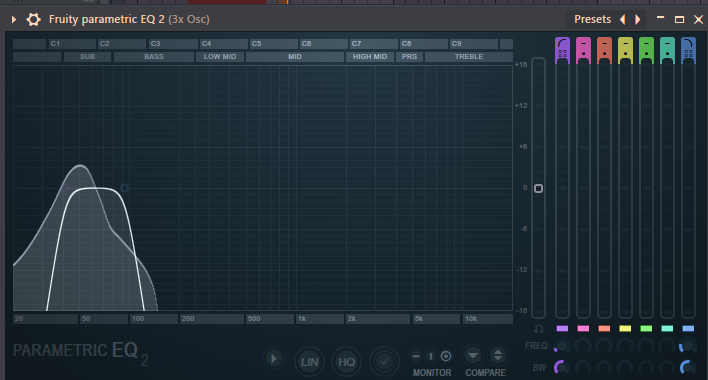Viewport: 708px width, 380px height.
Task: Open the plugin options gear icon
Action: tap(33, 19)
